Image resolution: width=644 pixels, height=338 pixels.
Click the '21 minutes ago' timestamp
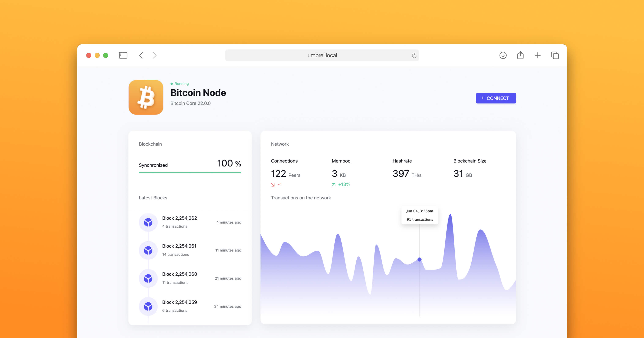pos(228,278)
